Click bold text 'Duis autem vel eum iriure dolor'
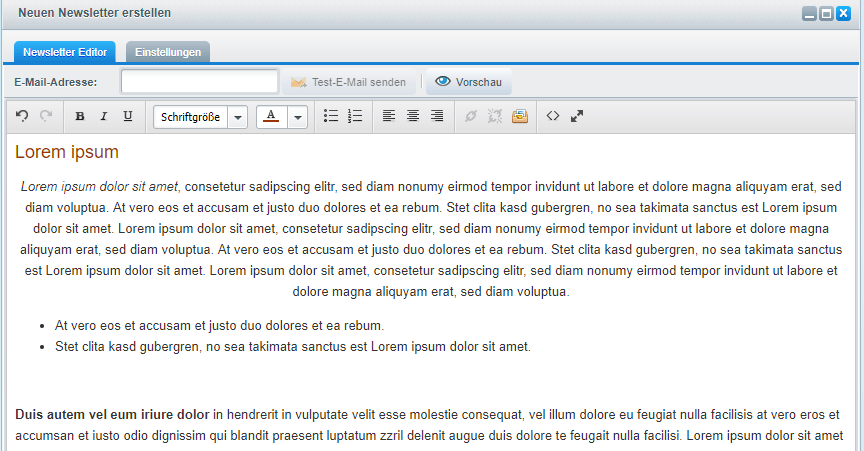The image size is (864, 451). click(x=112, y=415)
